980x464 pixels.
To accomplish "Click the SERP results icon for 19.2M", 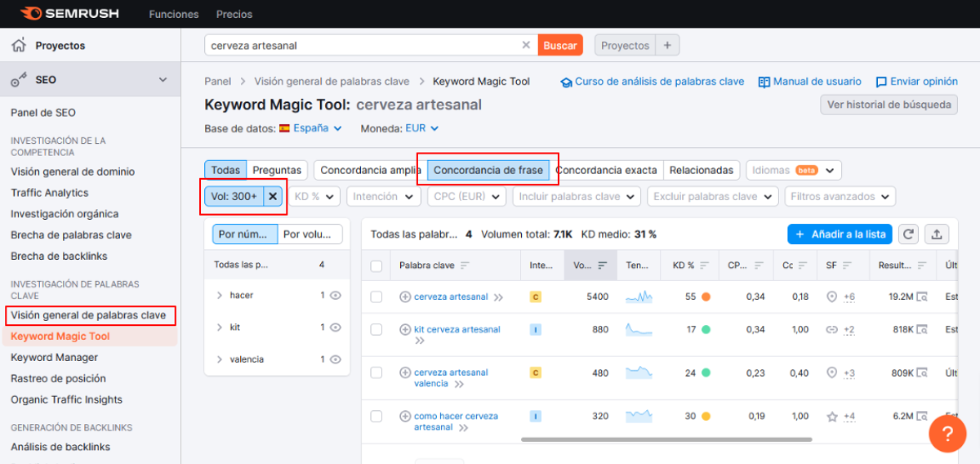I will (922, 297).
